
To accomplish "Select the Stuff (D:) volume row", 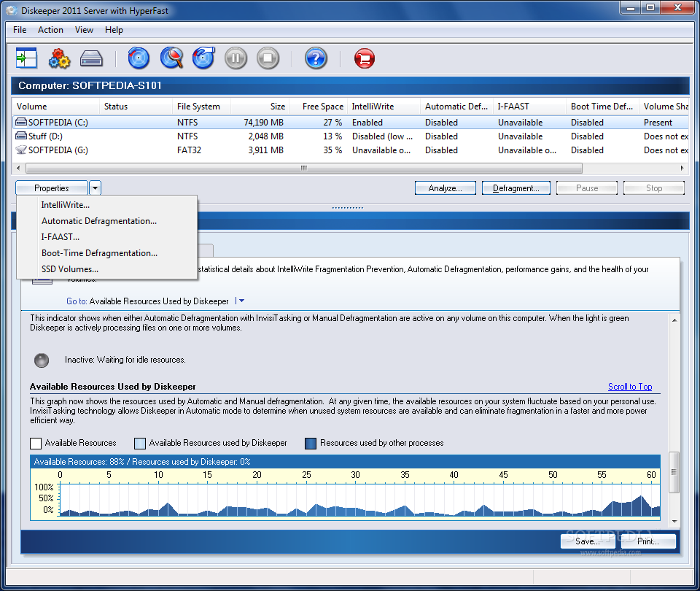I will (351, 136).
